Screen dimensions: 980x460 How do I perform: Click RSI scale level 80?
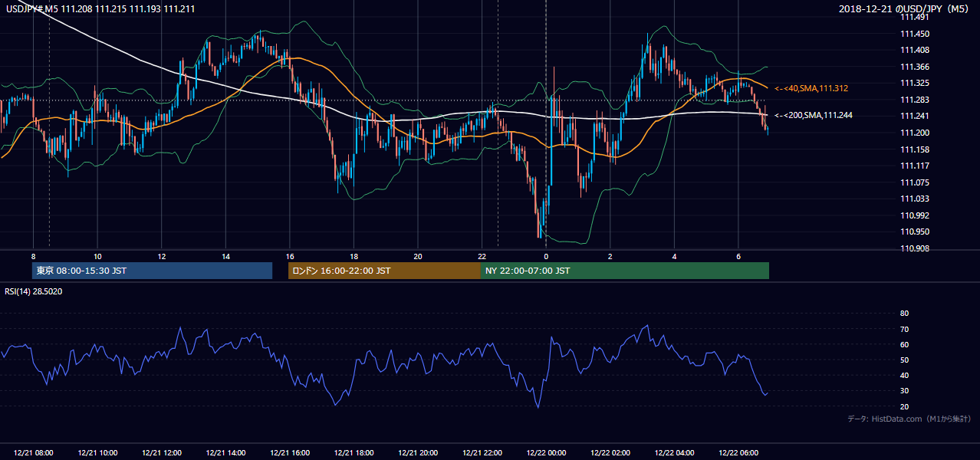click(x=904, y=314)
